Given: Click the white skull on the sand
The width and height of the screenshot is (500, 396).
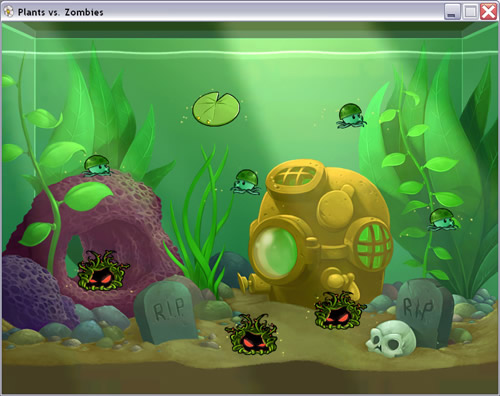Looking at the screenshot, I should click(391, 338).
